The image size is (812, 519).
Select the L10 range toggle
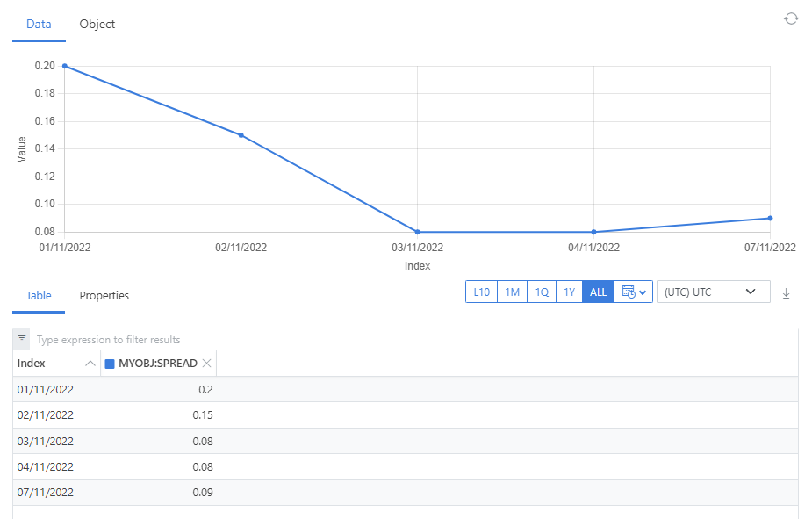[x=481, y=292]
